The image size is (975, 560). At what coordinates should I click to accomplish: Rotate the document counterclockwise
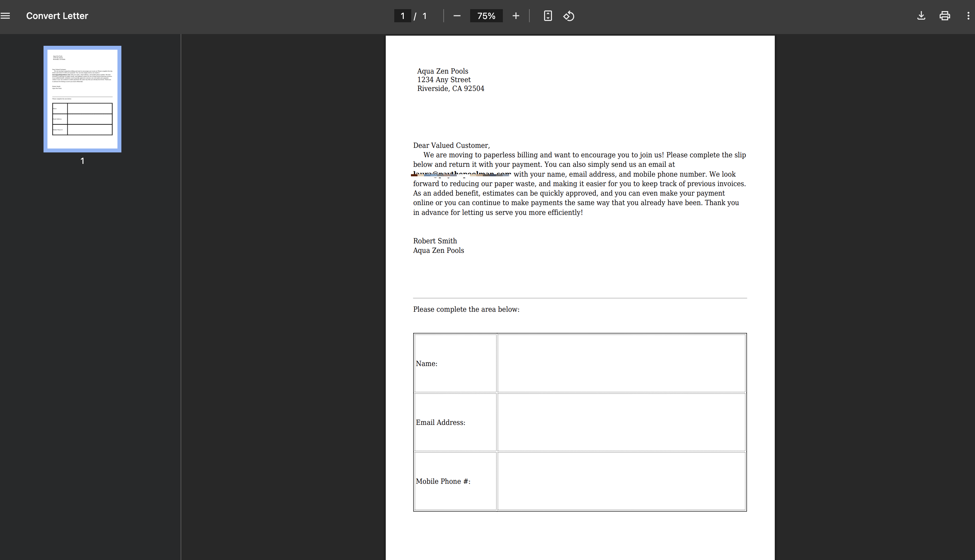569,16
